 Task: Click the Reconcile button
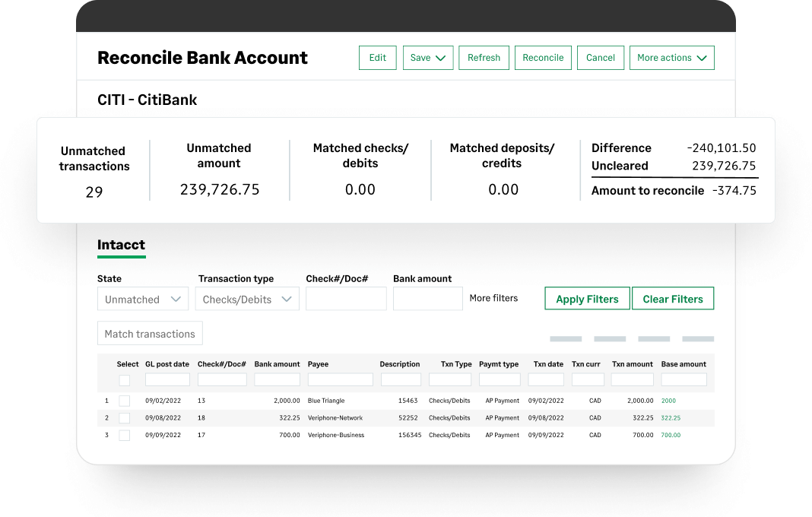click(543, 58)
